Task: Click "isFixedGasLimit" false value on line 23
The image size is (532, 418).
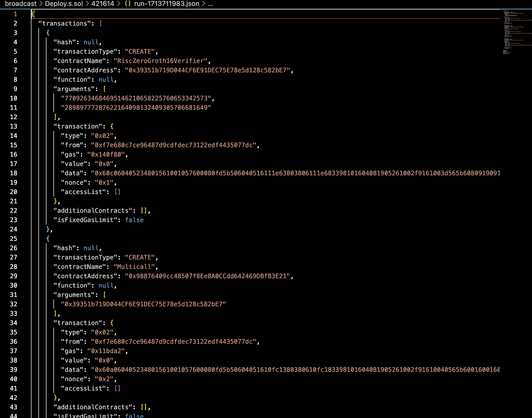Action: (x=134, y=220)
